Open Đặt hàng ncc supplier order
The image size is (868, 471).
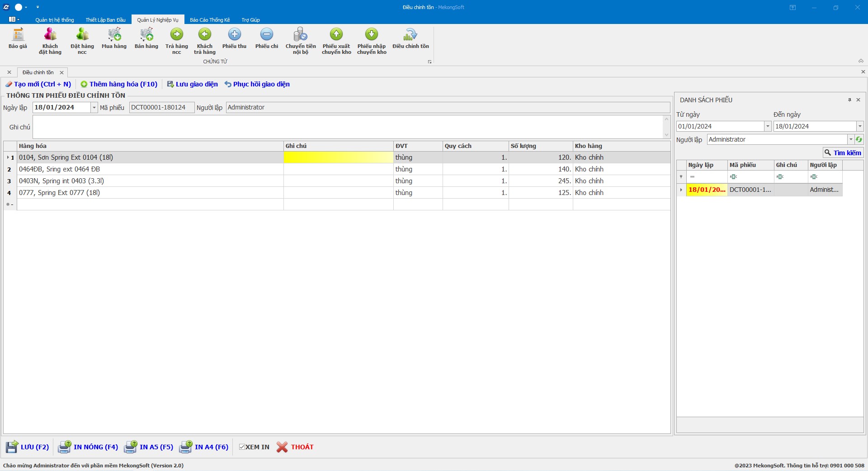tap(82, 41)
